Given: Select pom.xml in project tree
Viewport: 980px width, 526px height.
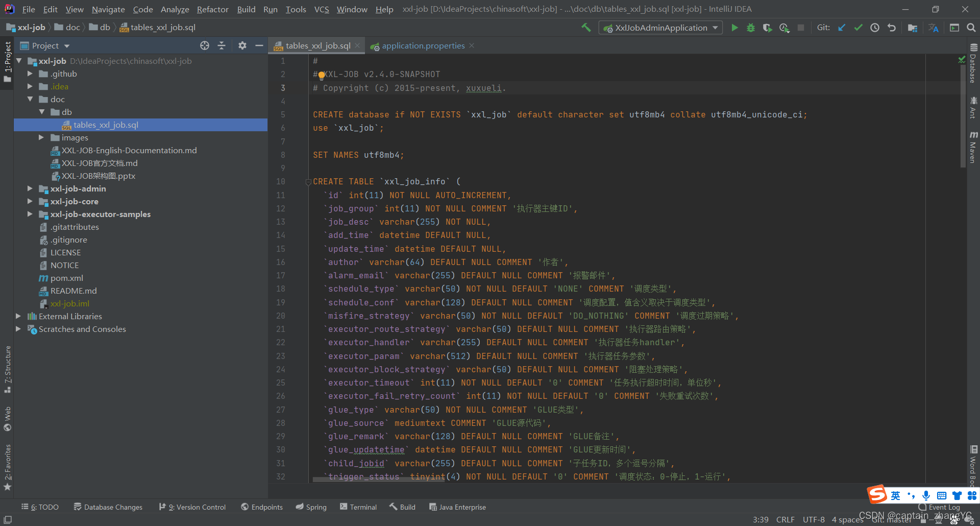Looking at the screenshot, I should point(66,278).
